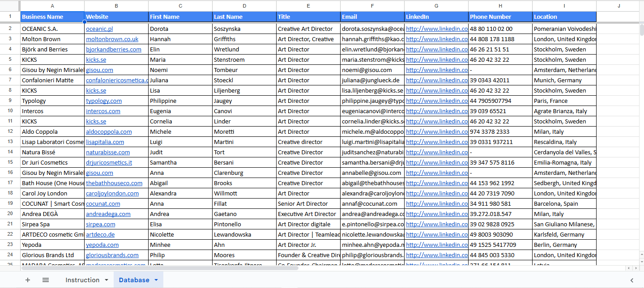Visit the typology.com link
Screen dimensions: 644x288
[104, 101]
